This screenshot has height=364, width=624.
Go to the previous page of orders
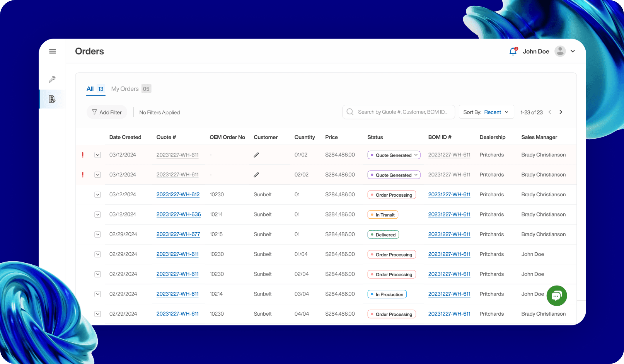[x=550, y=112]
